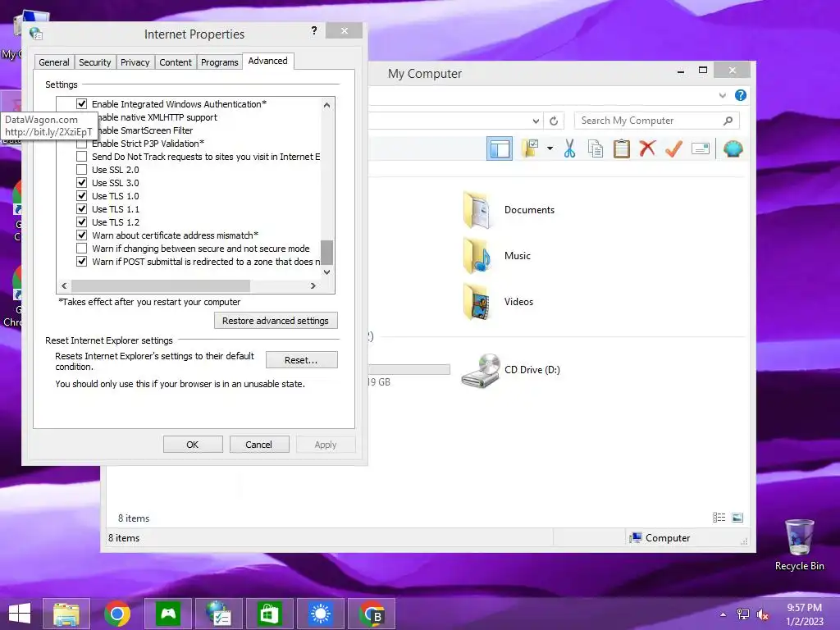Viewport: 840px width, 630px height.
Task: Click the settings list vertical scrollbar thumb
Action: pyautogui.click(x=326, y=253)
